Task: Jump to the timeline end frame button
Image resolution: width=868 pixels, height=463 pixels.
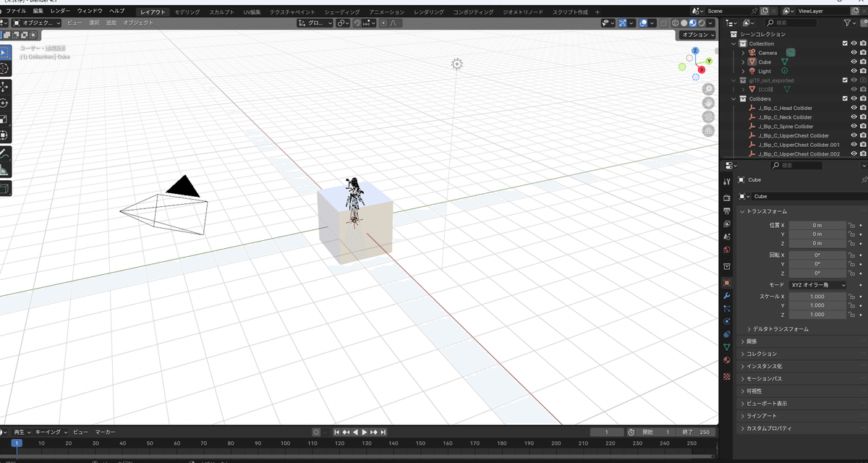Action: click(383, 432)
